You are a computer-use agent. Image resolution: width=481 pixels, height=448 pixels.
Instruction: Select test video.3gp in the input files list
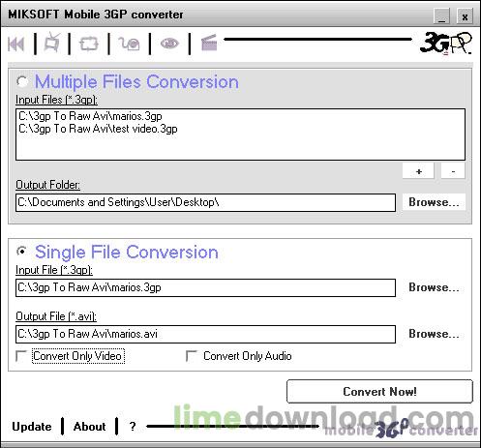coord(98,129)
